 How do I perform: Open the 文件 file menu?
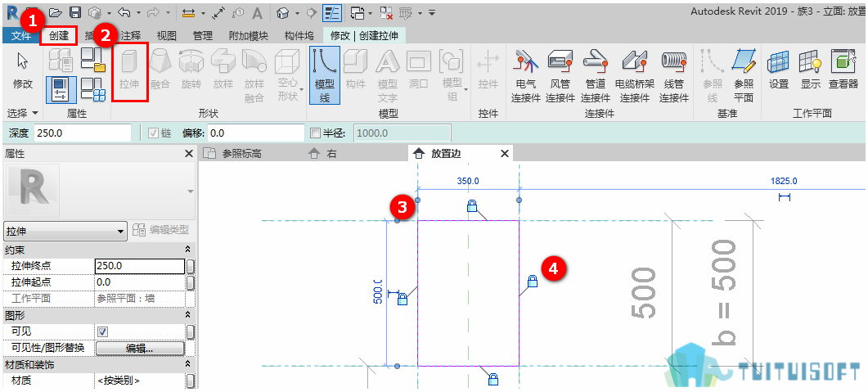21,36
